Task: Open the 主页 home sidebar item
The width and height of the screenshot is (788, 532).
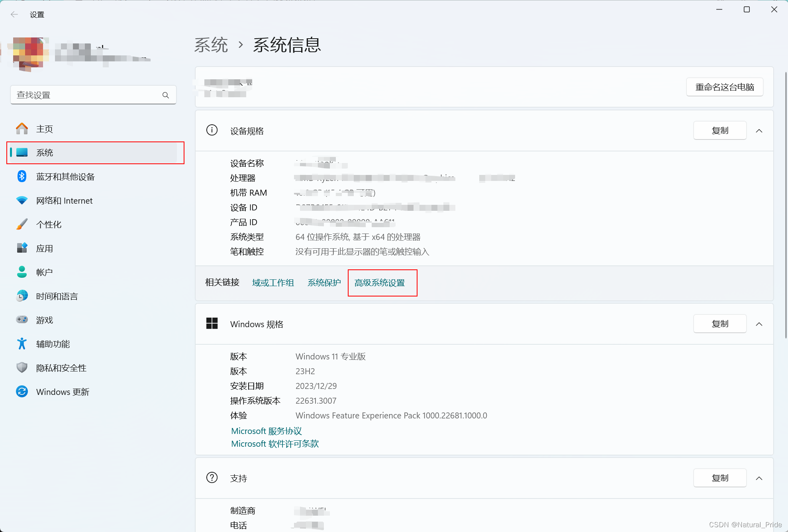Action: click(44, 129)
